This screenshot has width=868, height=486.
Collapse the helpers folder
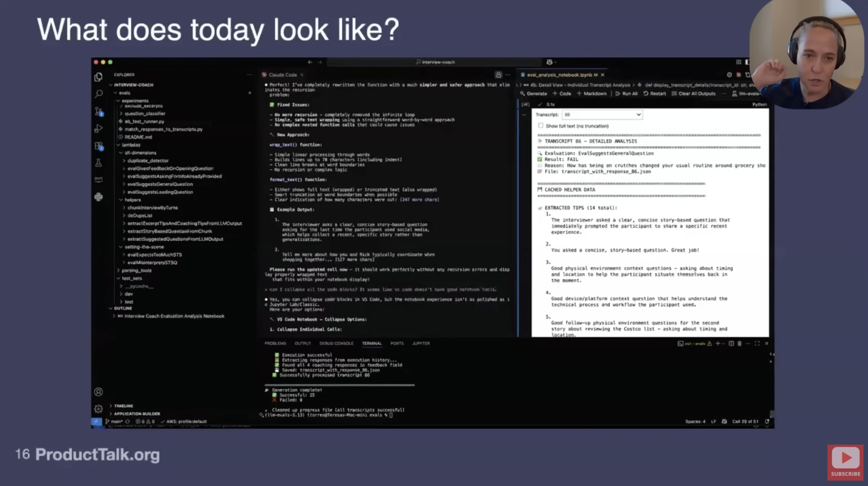click(x=132, y=200)
